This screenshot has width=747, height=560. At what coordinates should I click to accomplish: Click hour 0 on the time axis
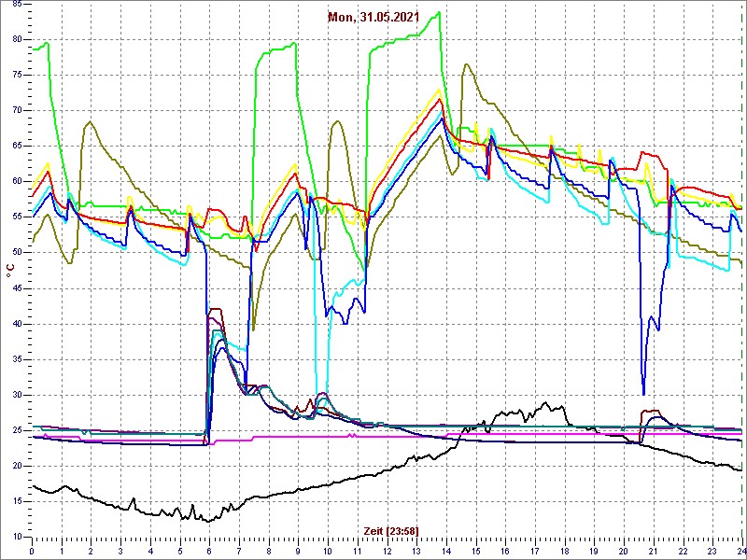click(x=32, y=550)
